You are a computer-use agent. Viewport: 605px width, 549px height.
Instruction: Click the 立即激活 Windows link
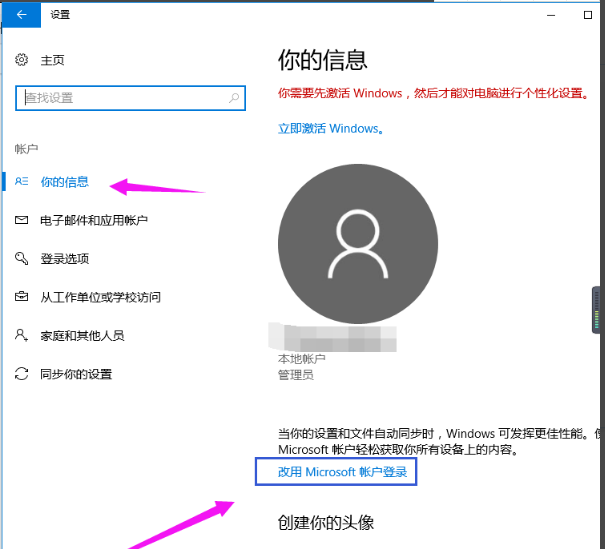(329, 129)
